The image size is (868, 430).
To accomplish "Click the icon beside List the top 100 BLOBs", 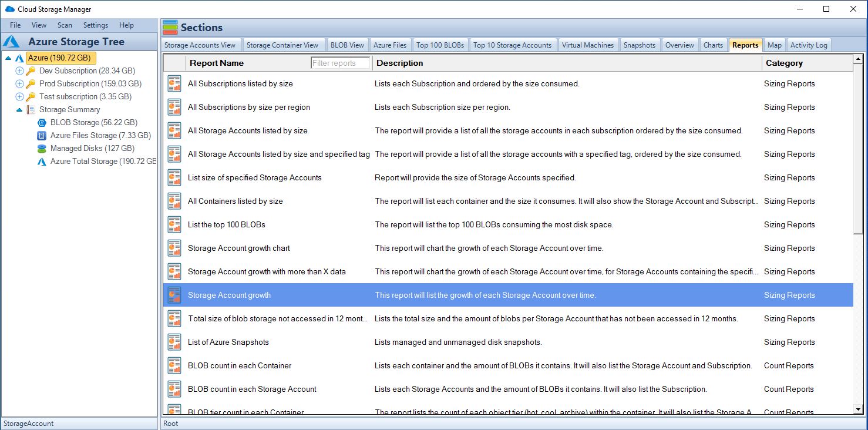I will pos(174,224).
